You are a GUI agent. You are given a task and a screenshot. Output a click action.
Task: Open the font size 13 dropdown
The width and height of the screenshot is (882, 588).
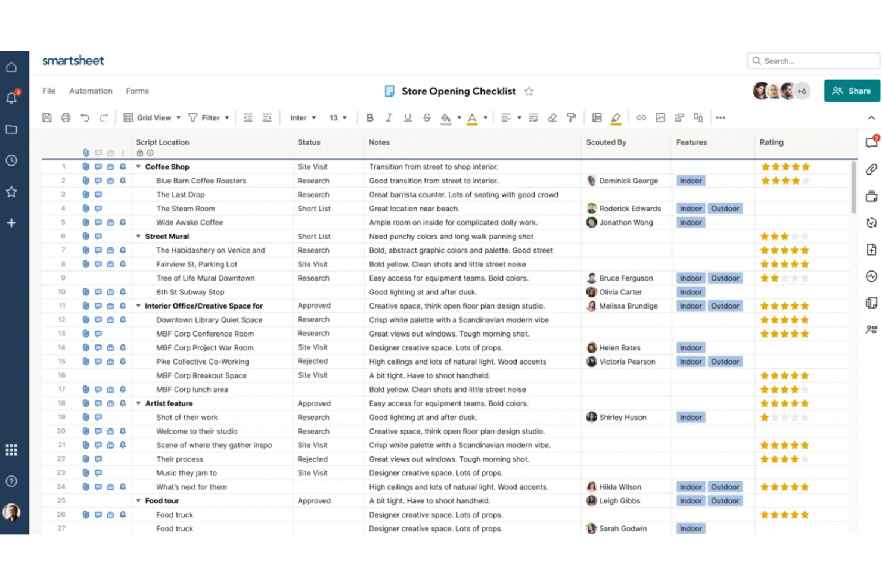pyautogui.click(x=338, y=118)
